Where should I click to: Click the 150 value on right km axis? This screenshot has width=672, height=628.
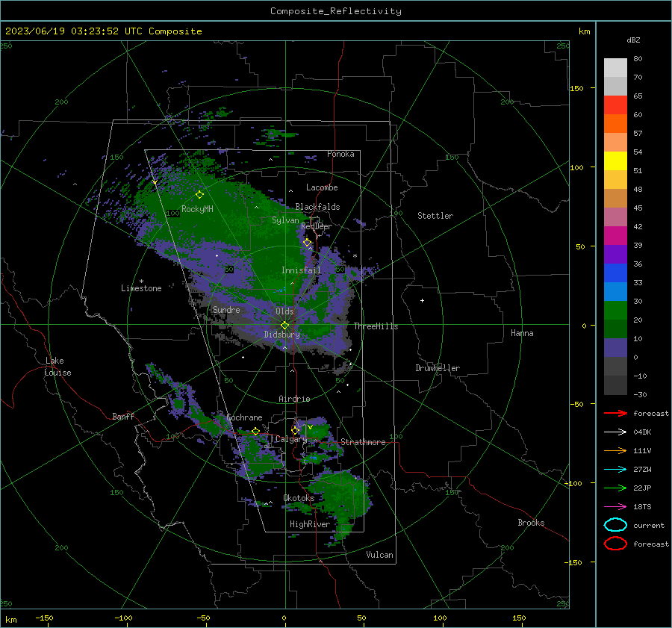click(576, 88)
